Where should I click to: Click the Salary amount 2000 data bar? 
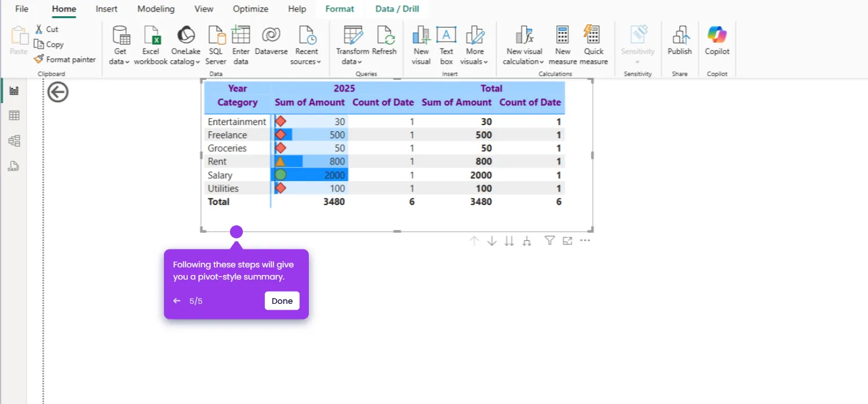pos(310,175)
